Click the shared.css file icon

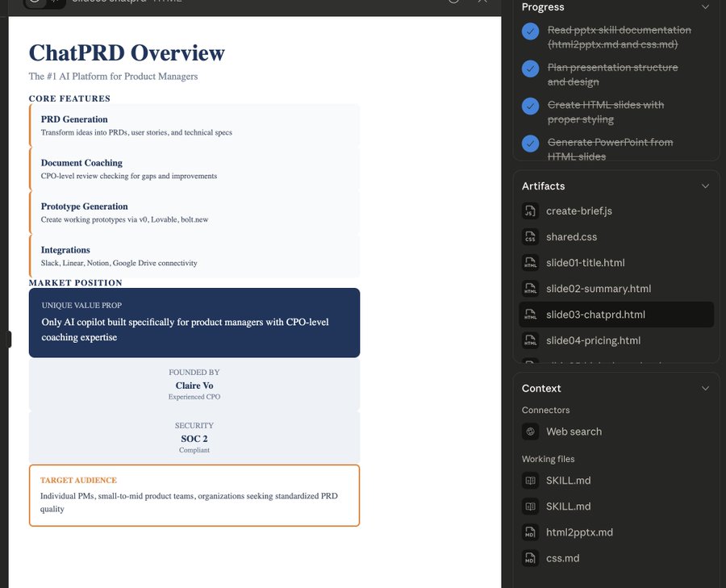pyautogui.click(x=530, y=237)
